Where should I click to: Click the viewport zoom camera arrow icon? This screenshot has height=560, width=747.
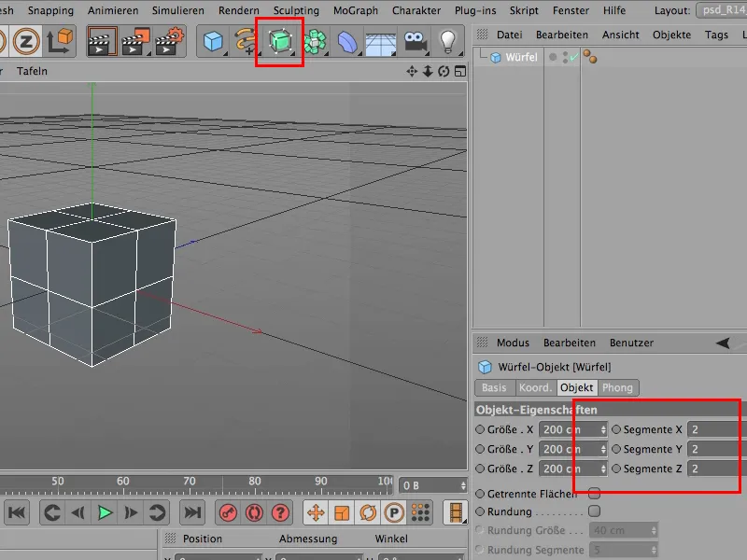[428, 72]
